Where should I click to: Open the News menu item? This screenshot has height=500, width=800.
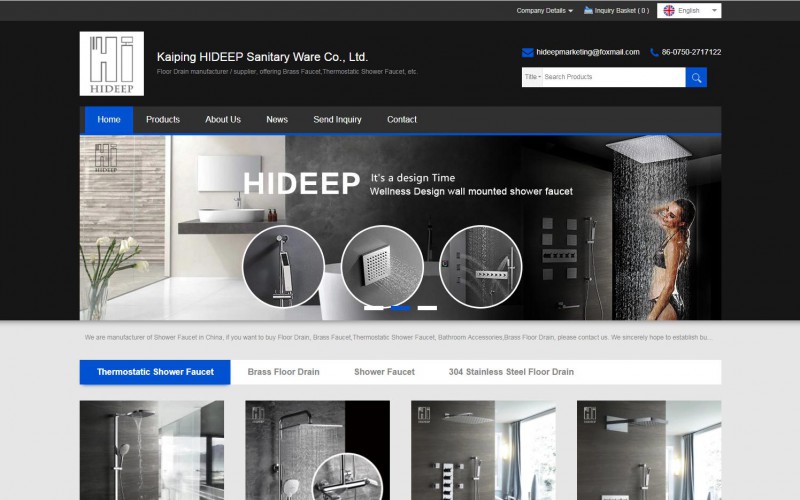point(277,120)
